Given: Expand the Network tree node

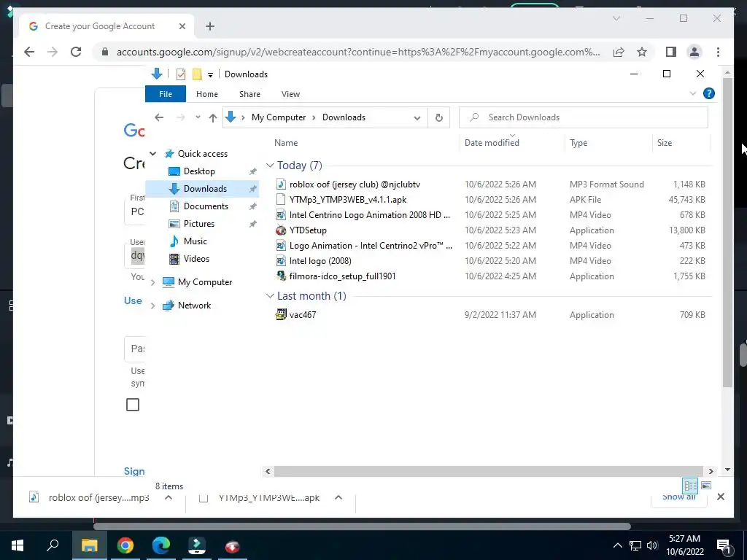Looking at the screenshot, I should click(x=153, y=306).
